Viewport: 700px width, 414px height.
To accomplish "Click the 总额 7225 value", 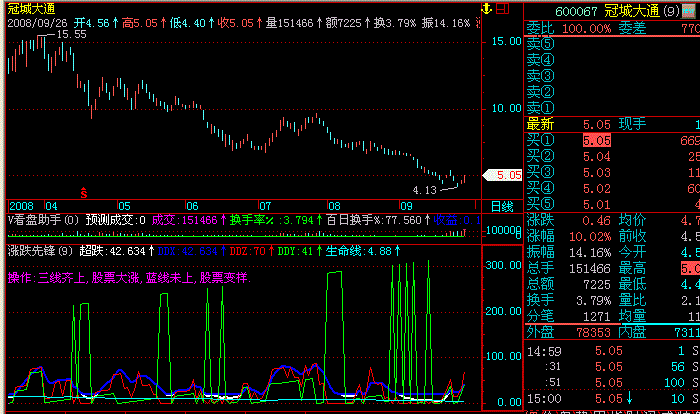I will click(x=597, y=284).
